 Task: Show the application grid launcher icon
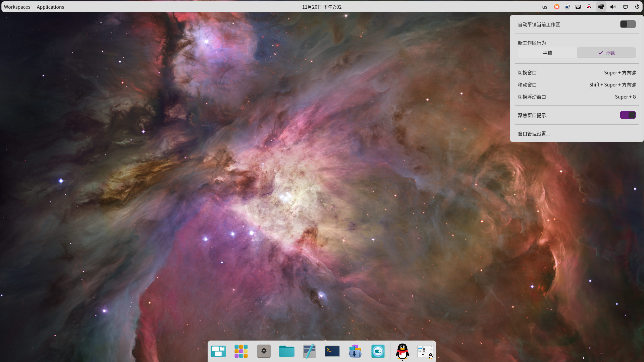[241, 351]
